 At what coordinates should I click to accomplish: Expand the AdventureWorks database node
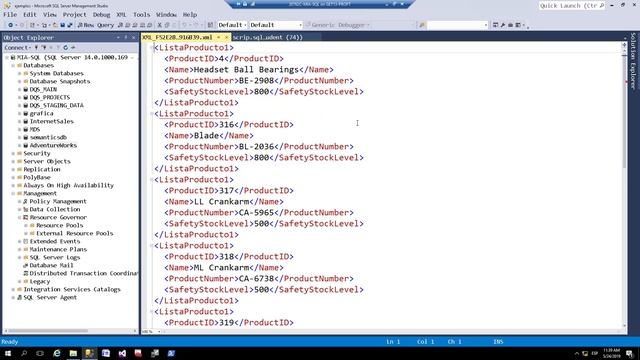pos(20,145)
